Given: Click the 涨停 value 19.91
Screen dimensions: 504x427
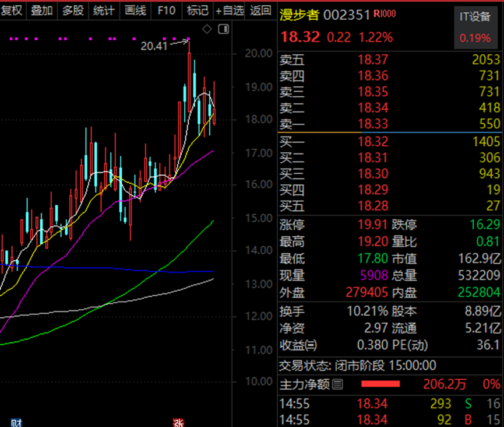Looking at the screenshot, I should 373,224.
